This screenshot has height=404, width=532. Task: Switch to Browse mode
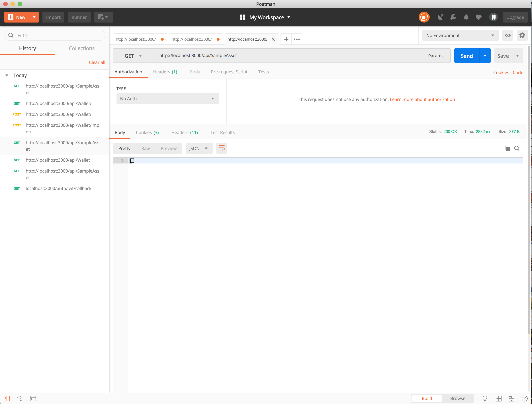click(x=458, y=399)
